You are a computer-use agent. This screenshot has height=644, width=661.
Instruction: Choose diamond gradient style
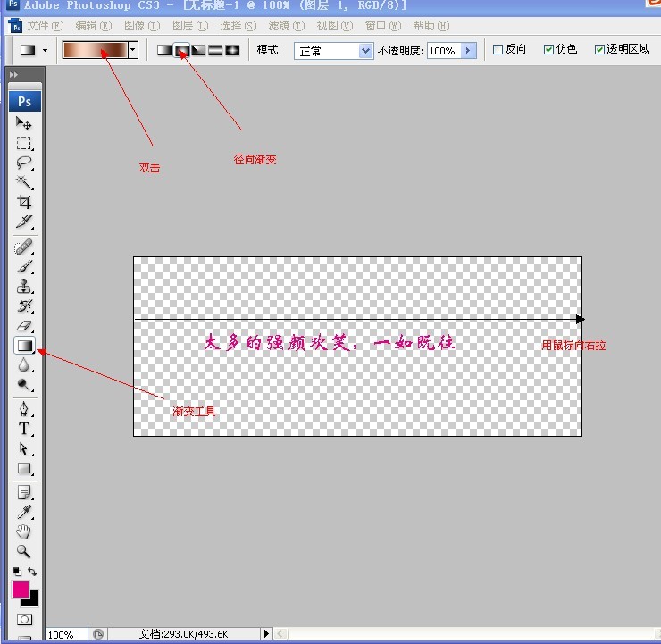point(232,50)
